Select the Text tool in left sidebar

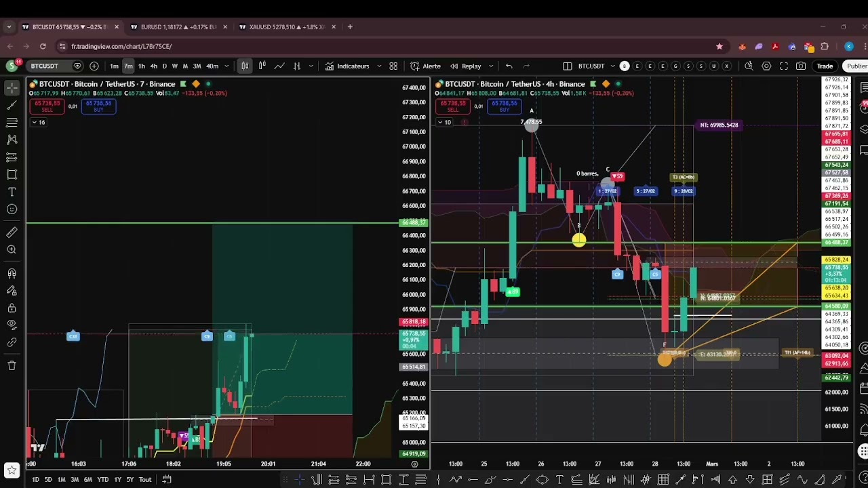click(x=12, y=192)
